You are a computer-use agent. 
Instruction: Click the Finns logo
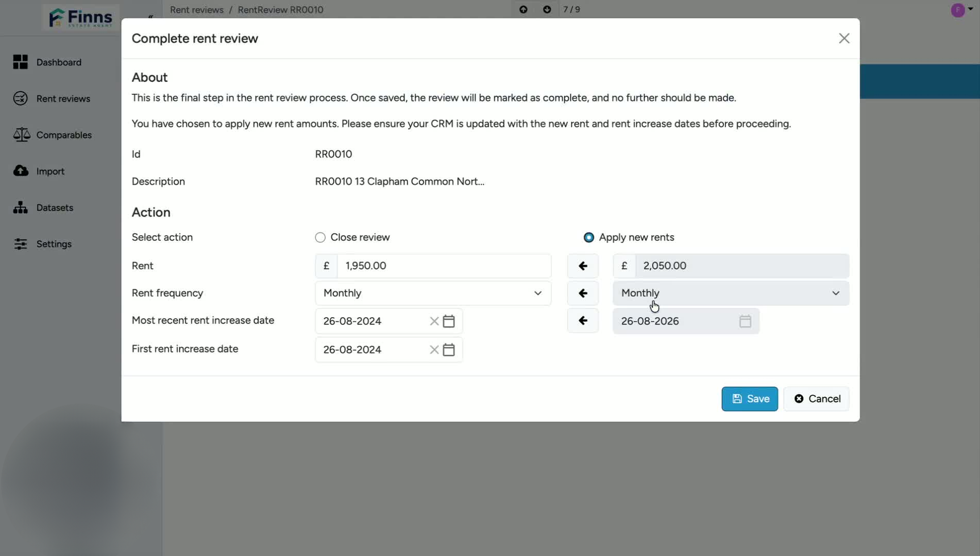point(81,18)
